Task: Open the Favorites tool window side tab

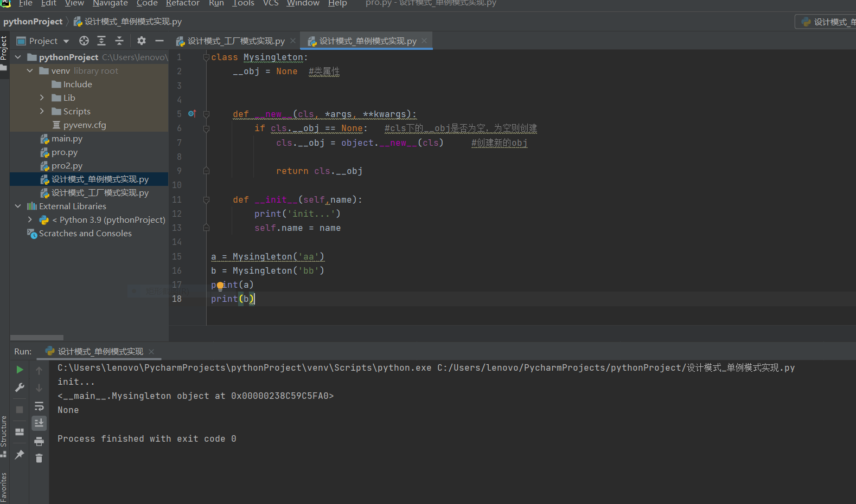Action: click(4, 487)
